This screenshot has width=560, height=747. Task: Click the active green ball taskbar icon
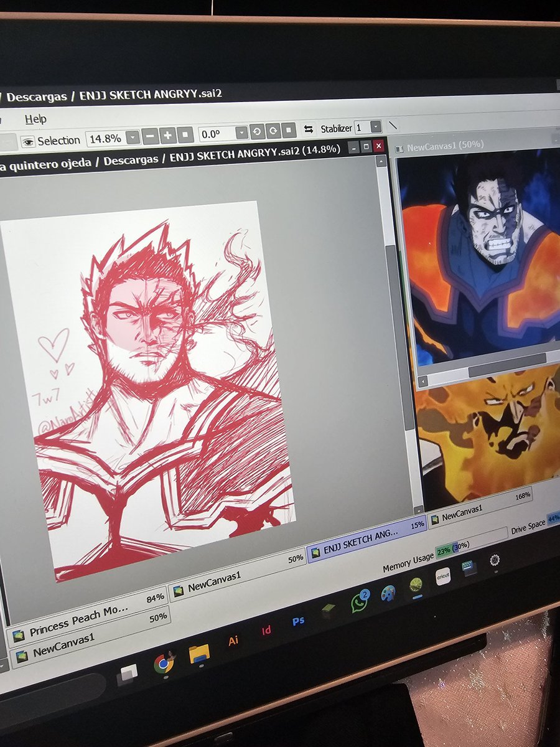(x=416, y=585)
